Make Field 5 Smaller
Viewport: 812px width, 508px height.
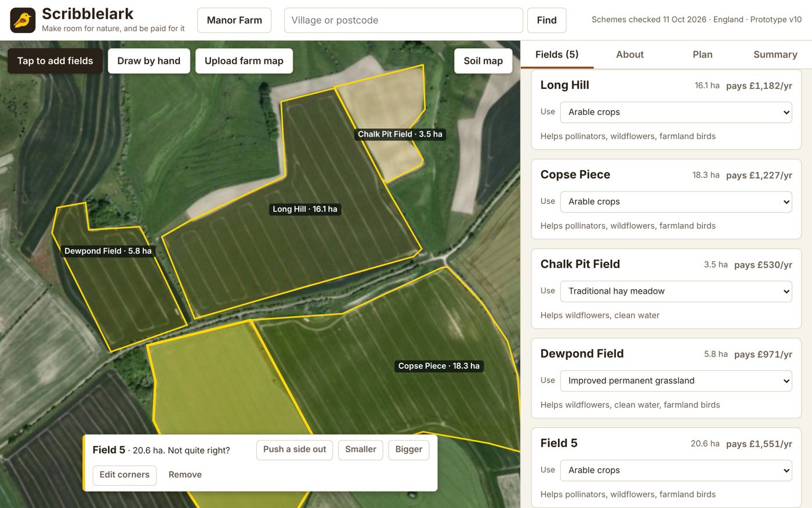(361, 449)
